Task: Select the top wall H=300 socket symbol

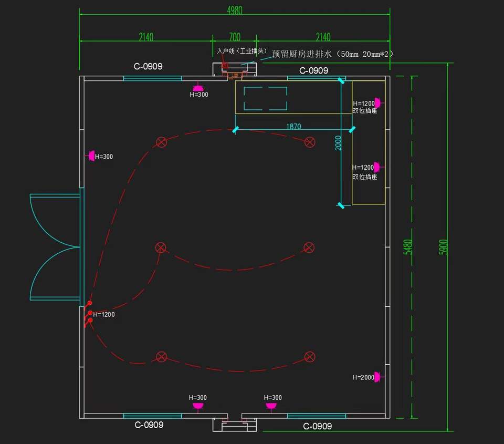Action: [198, 88]
